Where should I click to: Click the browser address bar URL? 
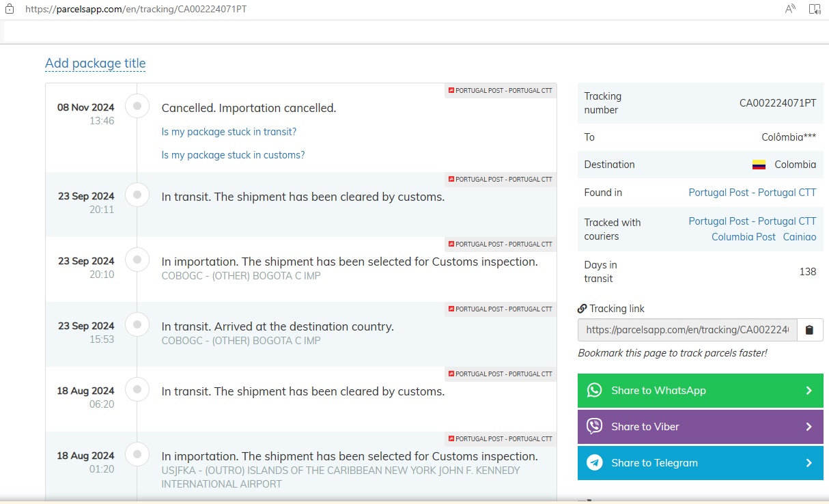[x=136, y=10]
